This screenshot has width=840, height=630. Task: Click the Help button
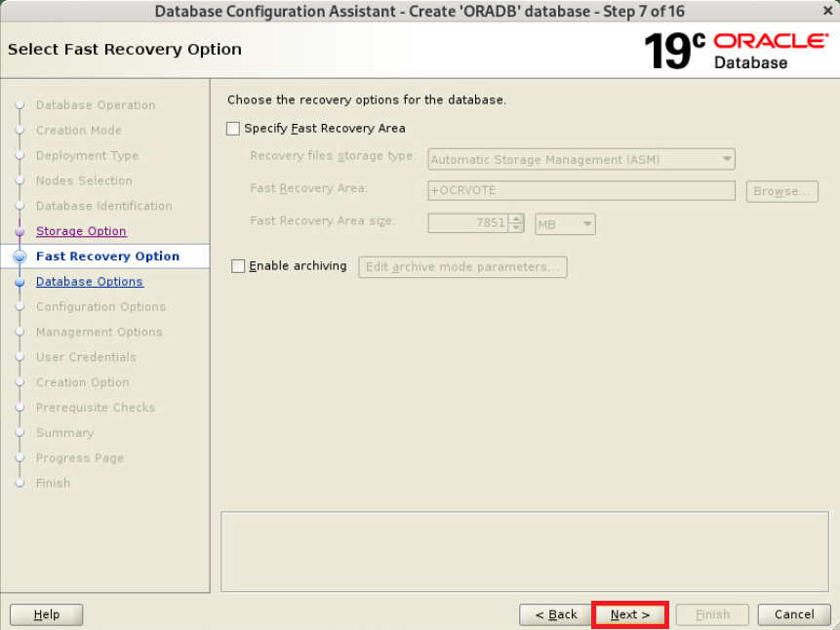47,614
